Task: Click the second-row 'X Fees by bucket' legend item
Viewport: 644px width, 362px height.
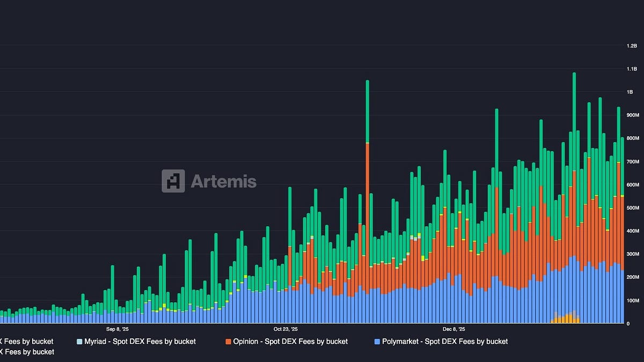Action: click(27, 352)
